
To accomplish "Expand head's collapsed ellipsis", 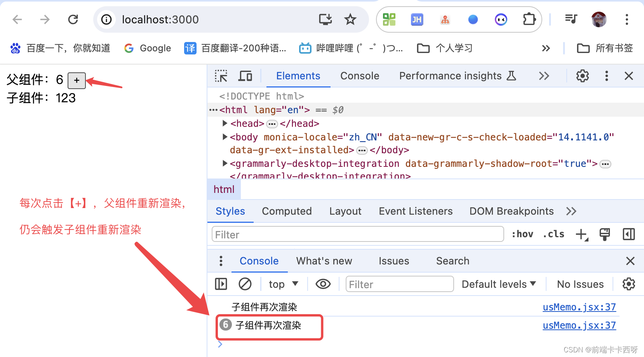I will point(272,124).
